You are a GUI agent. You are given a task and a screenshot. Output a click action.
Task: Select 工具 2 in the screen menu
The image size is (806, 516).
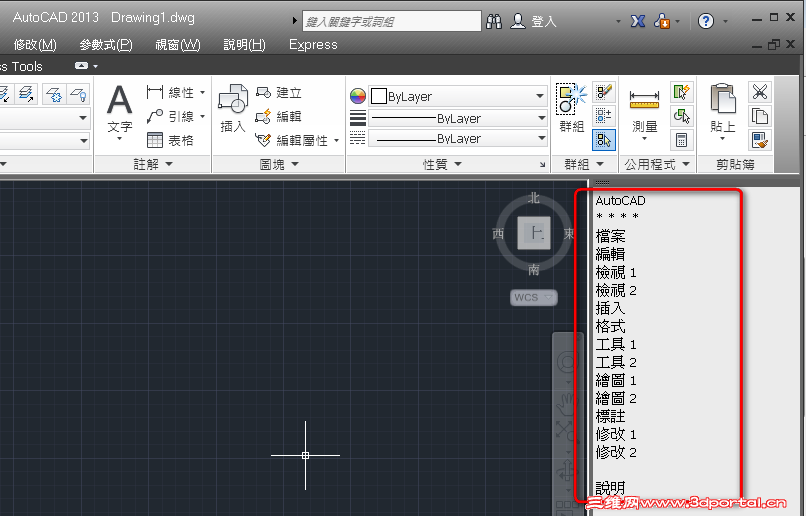tap(616, 362)
